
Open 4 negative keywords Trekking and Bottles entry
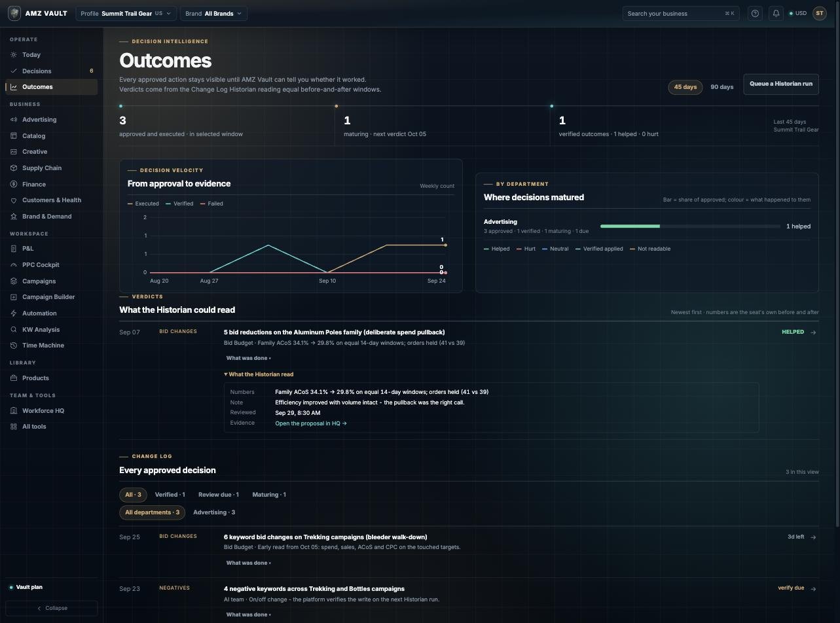point(314,589)
